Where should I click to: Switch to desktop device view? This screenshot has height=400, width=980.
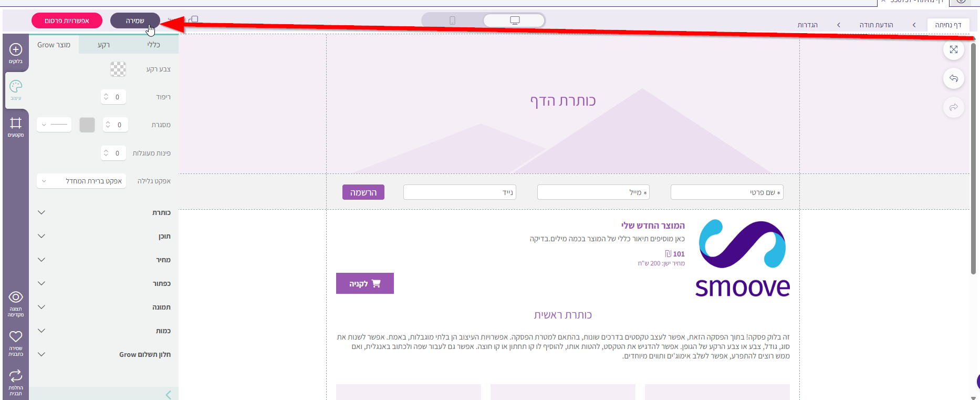tap(515, 20)
